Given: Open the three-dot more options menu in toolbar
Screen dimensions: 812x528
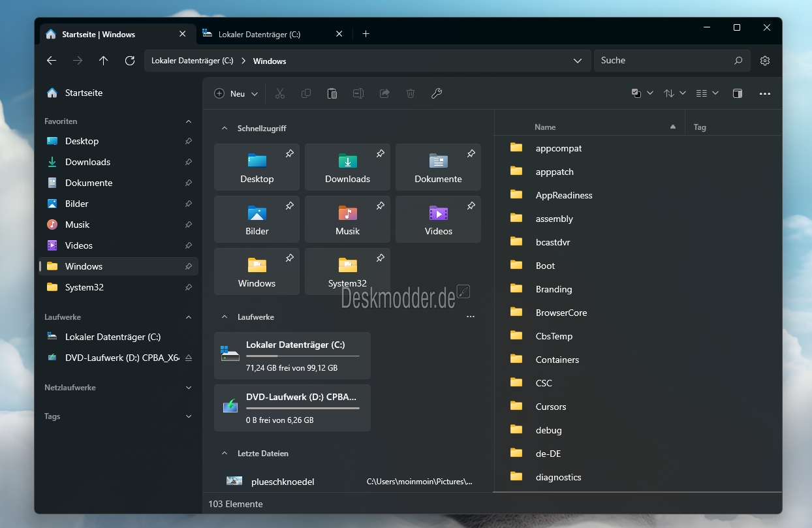Looking at the screenshot, I should coord(765,93).
